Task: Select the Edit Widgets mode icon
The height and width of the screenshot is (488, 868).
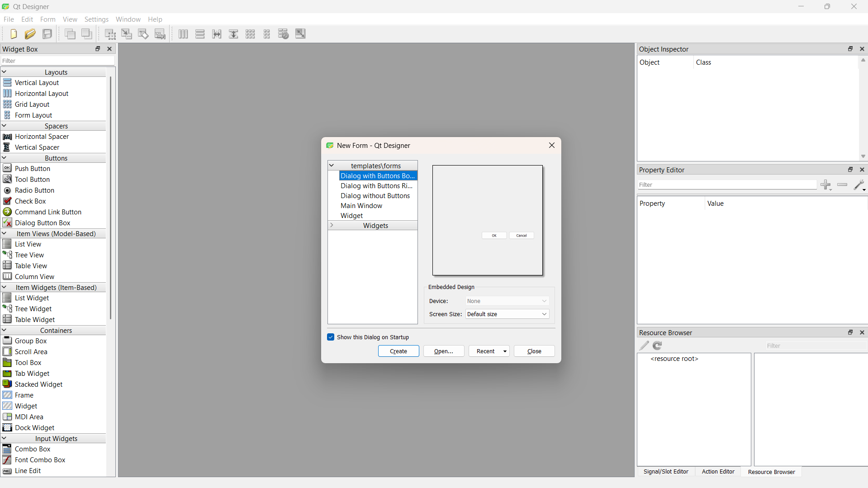Action: 110,34
